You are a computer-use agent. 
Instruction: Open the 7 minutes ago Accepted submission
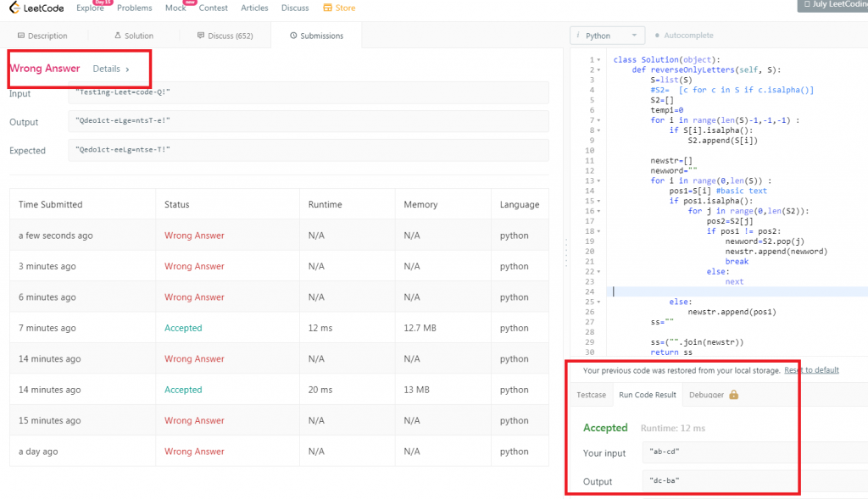pyautogui.click(x=183, y=328)
